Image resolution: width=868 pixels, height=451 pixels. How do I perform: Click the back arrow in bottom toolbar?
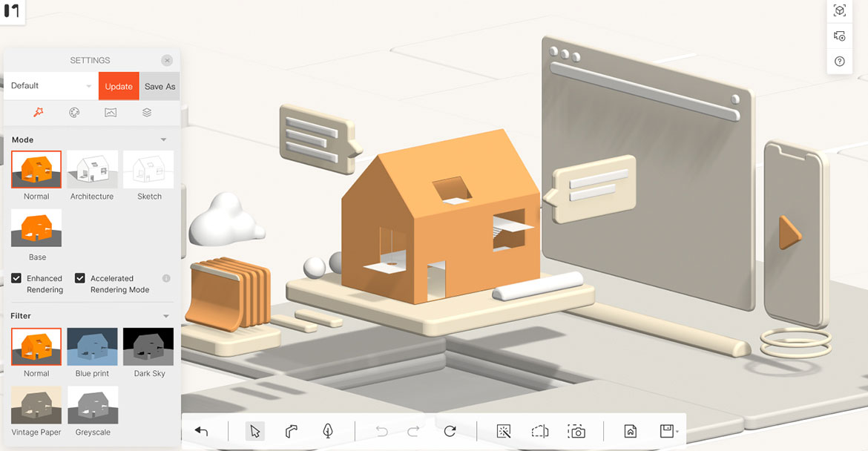click(201, 432)
